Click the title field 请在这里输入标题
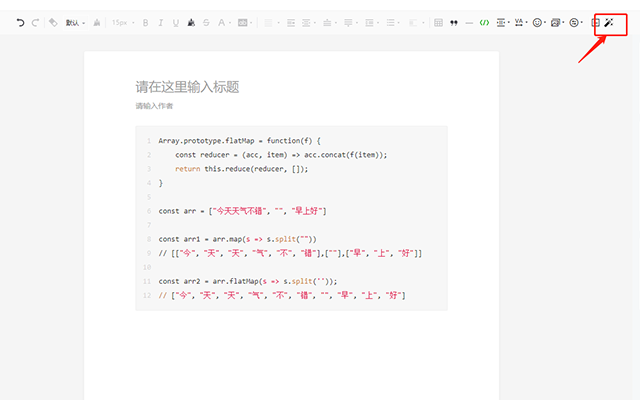Image resolution: width=640 pixels, height=400 pixels. click(187, 87)
